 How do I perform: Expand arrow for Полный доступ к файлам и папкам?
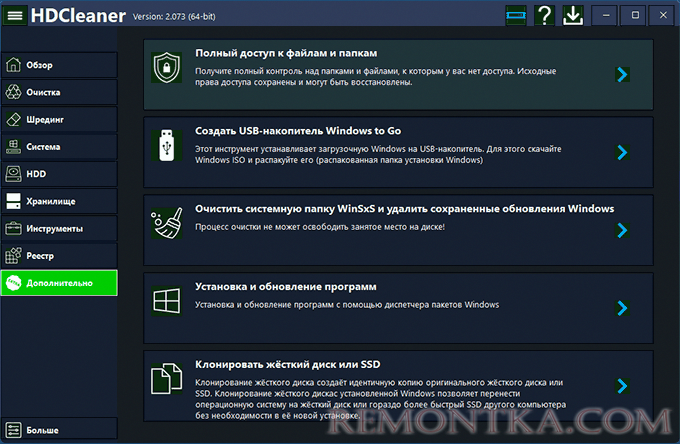622,75
